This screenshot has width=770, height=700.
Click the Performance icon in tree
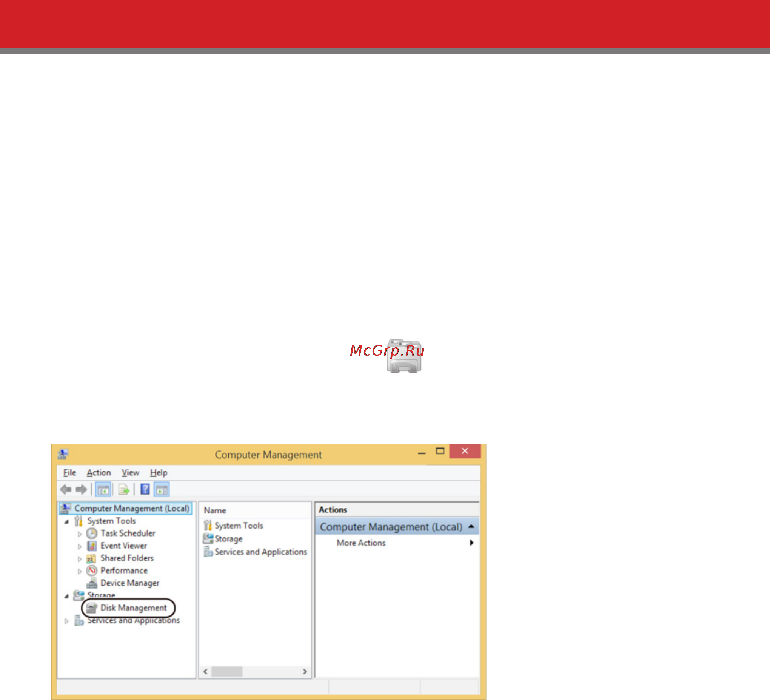click(92, 570)
